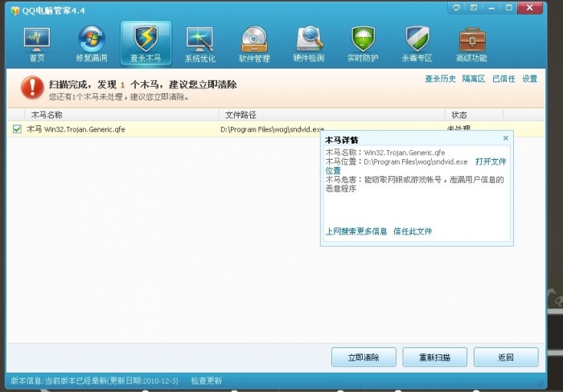
Task: Select the 木马 Win32.Trojan.Generic.qfe row name
Action: point(76,129)
